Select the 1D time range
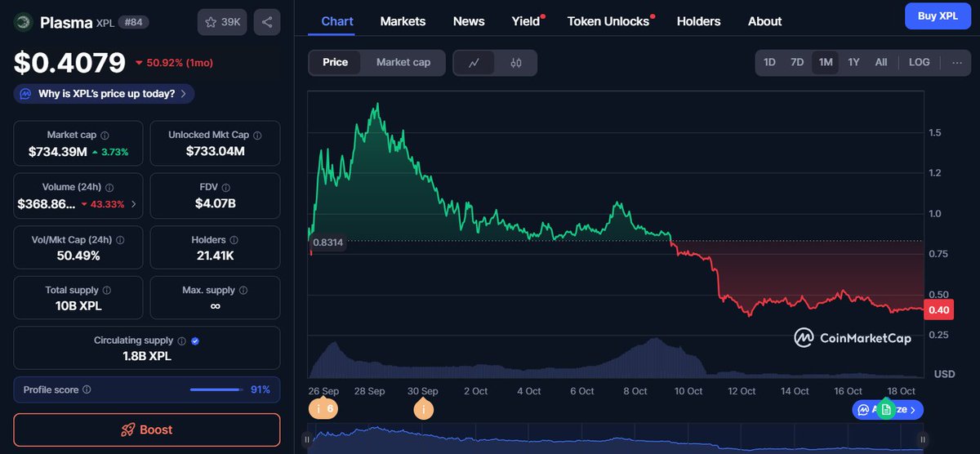980x454 pixels. pyautogui.click(x=769, y=62)
